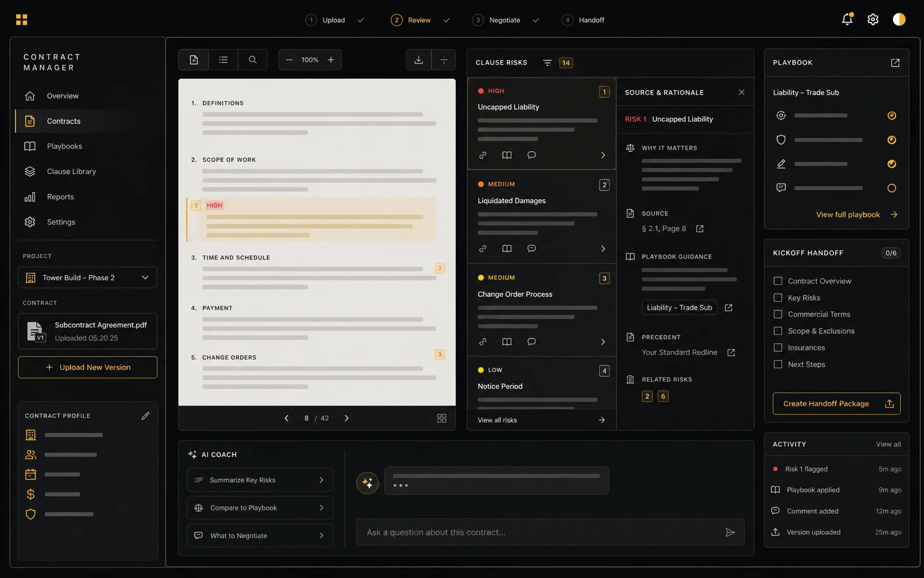Viewport: 924px width, 578px height.
Task: View full playbook link
Action: click(856, 214)
